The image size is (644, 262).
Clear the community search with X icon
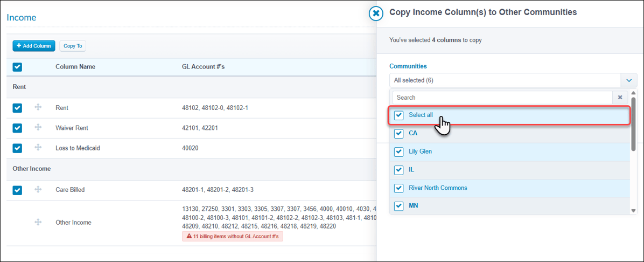pos(620,98)
